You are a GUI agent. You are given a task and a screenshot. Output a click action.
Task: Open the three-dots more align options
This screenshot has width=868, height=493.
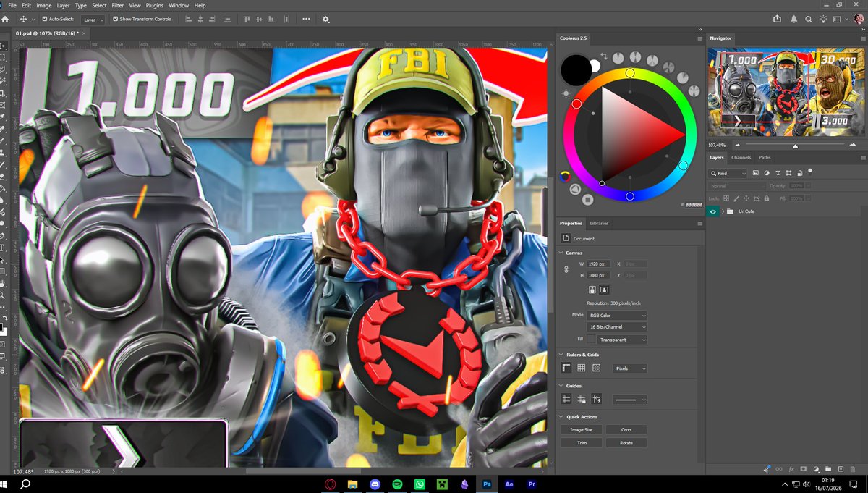tap(306, 20)
